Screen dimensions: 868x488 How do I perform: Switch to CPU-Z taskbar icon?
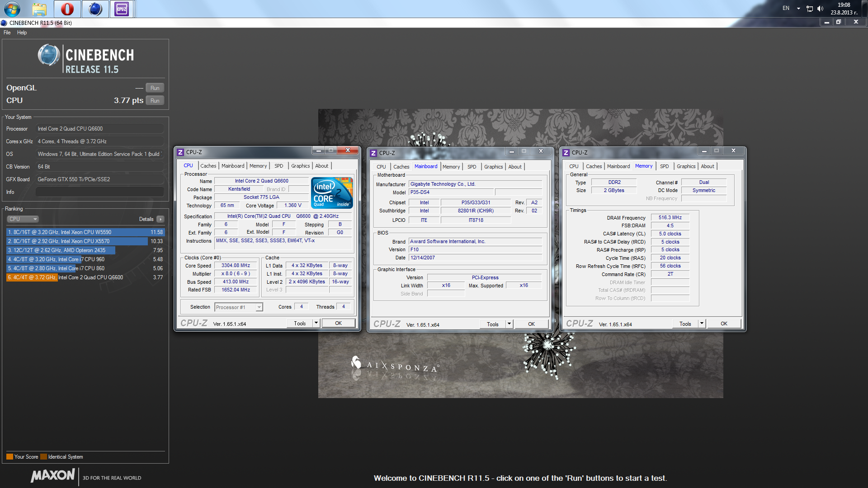(122, 9)
